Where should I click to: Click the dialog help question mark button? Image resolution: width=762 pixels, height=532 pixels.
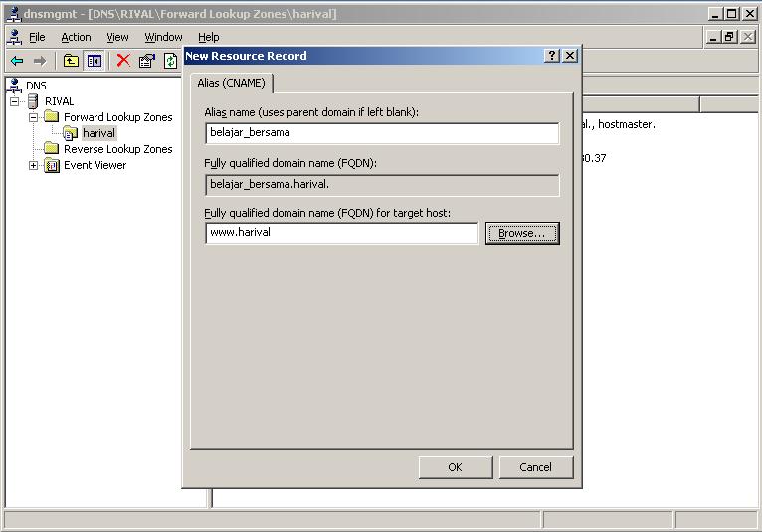pyautogui.click(x=551, y=56)
